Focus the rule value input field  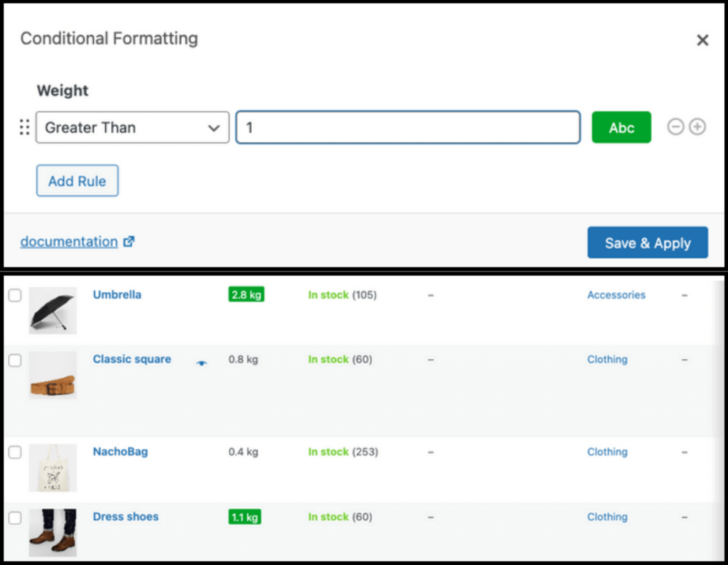pyautogui.click(x=408, y=128)
